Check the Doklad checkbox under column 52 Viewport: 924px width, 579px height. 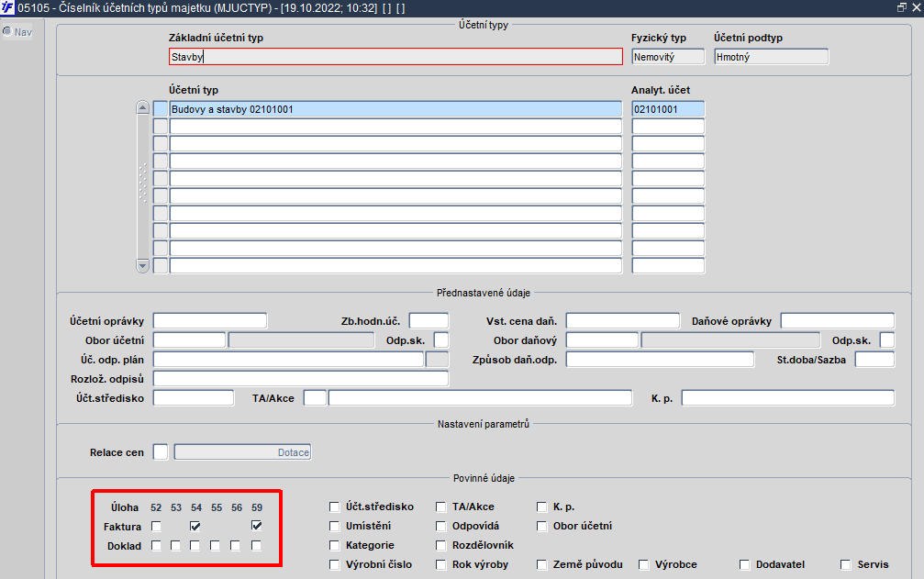click(x=156, y=545)
